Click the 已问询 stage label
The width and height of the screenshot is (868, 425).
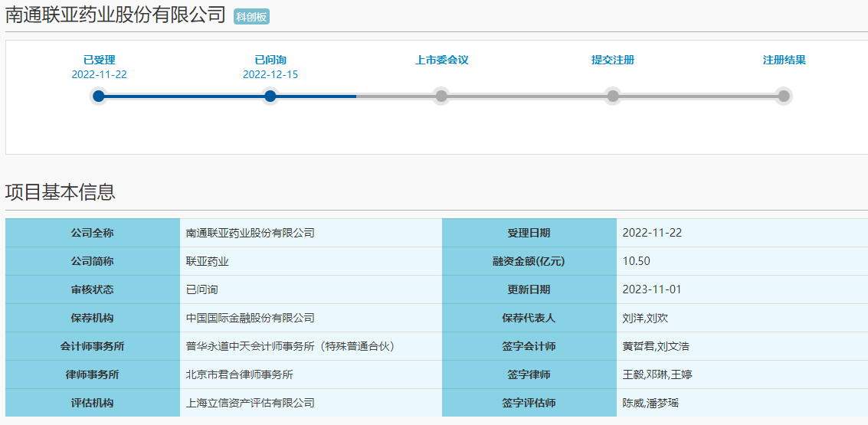270,60
